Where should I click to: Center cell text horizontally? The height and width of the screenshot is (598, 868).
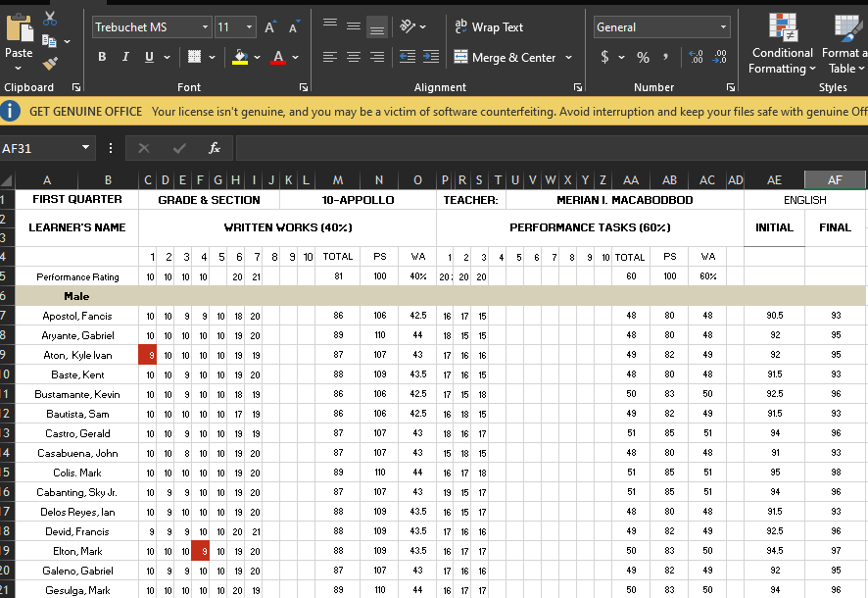coord(354,57)
